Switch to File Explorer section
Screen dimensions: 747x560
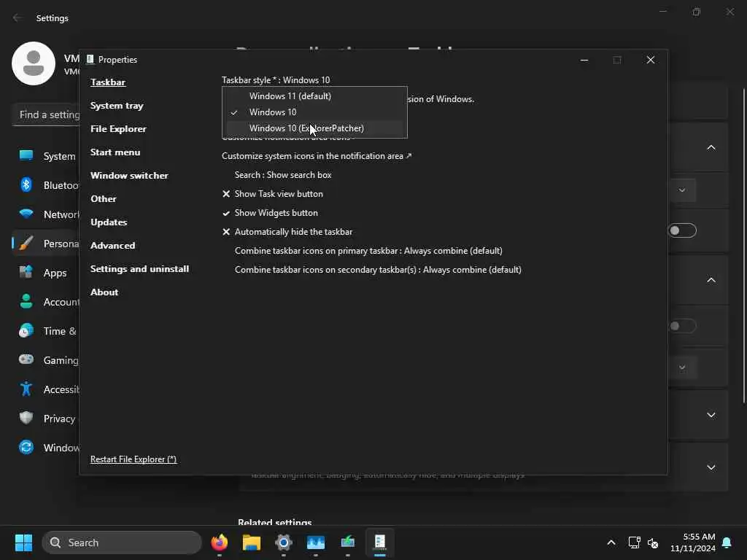pos(118,129)
